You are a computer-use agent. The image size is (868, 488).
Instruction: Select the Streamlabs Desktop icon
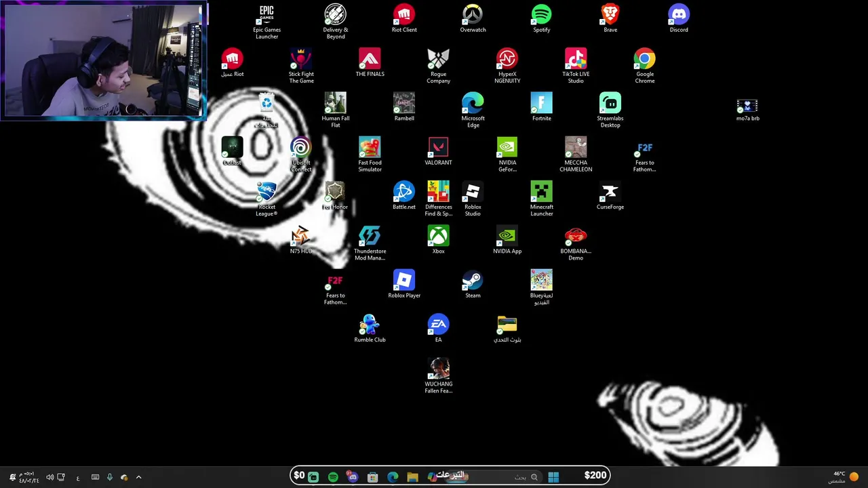[x=610, y=110]
